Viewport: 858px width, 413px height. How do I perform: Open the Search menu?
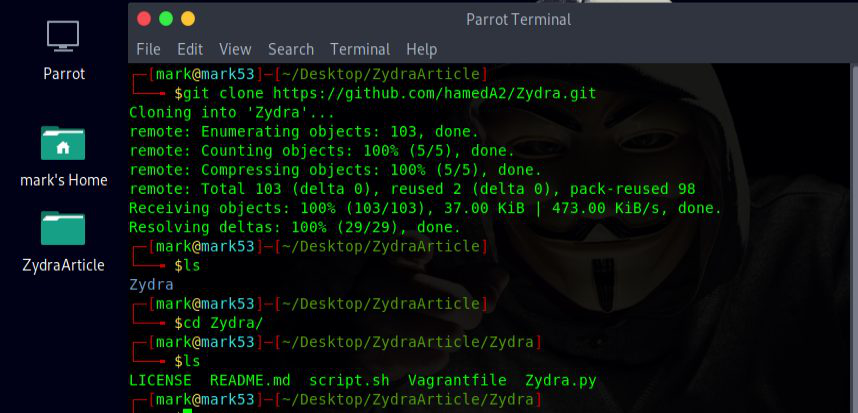pyautogui.click(x=291, y=49)
